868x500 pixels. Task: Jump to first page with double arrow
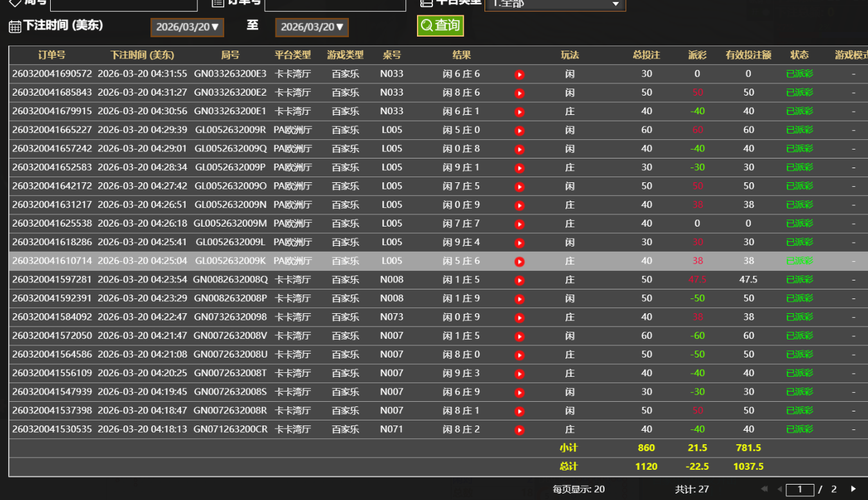click(x=764, y=489)
